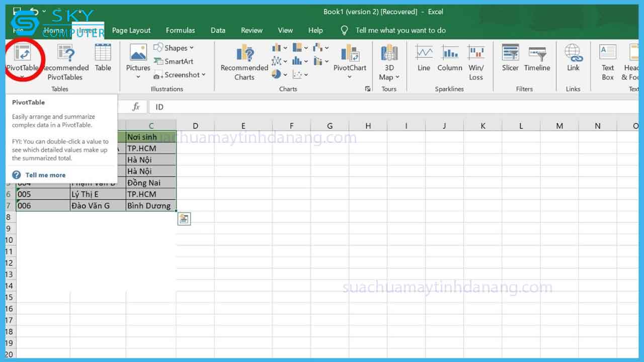Screen dimensions: 644x362
Task: Open the Quick Analysis icon below the table
Action: pyautogui.click(x=184, y=219)
